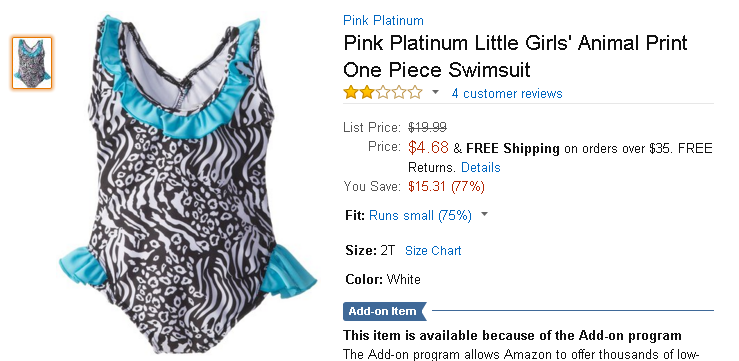The image size is (739, 361).
Task: Open the large swimsuit product image
Action: [x=188, y=184]
